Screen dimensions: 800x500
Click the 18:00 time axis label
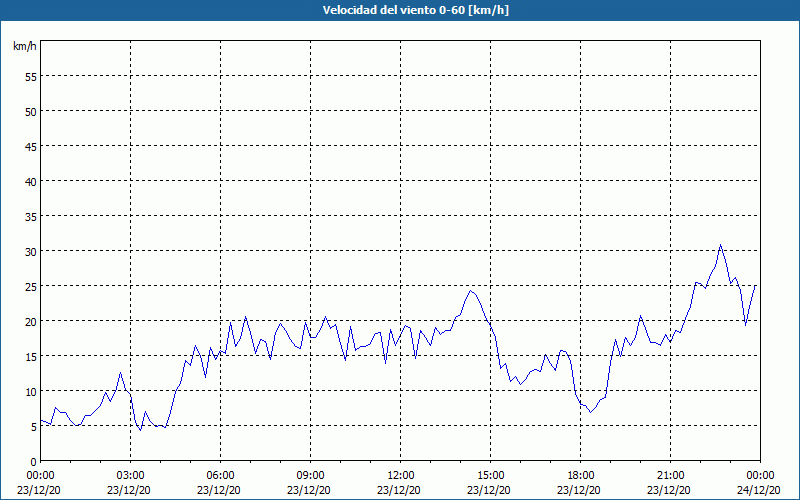click(580, 476)
